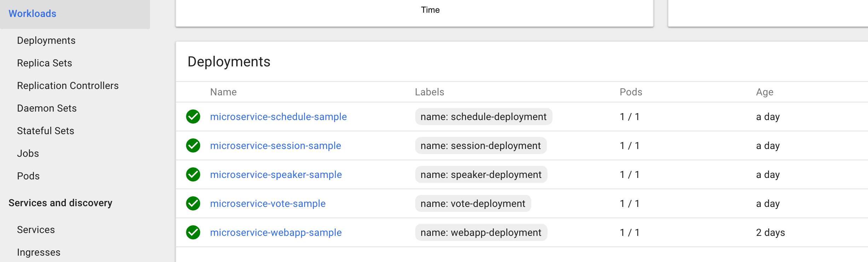Open microservice-vote-sample deployment link

coord(267,203)
